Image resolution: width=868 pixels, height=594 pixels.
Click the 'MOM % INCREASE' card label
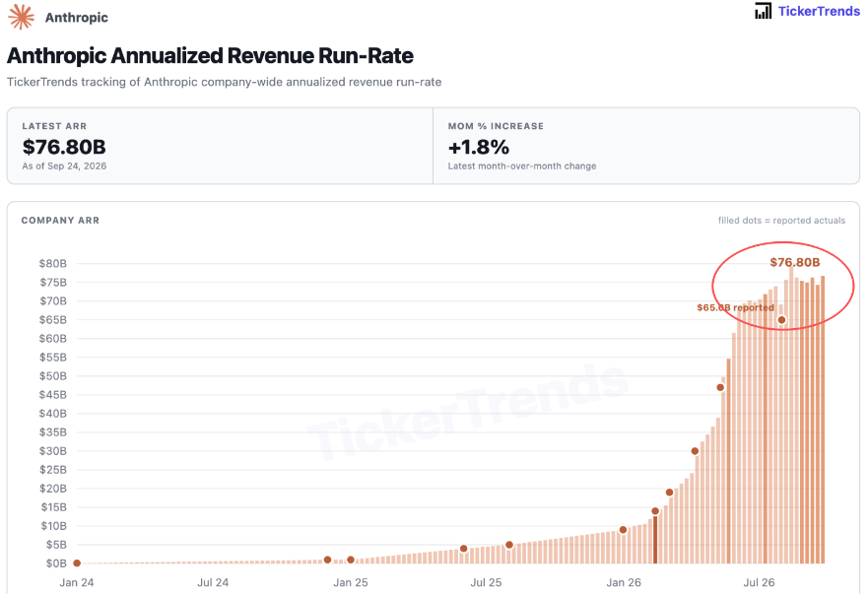tap(496, 126)
